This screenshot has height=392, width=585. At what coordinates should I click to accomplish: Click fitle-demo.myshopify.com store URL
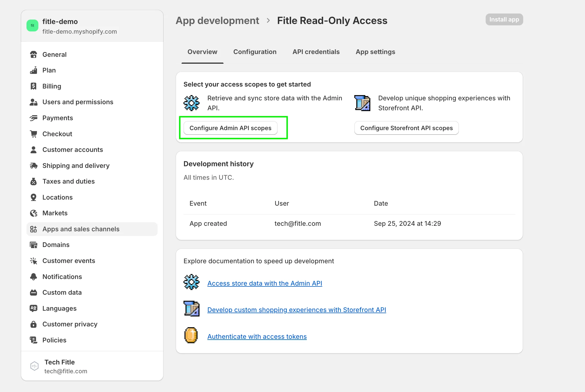(x=79, y=32)
